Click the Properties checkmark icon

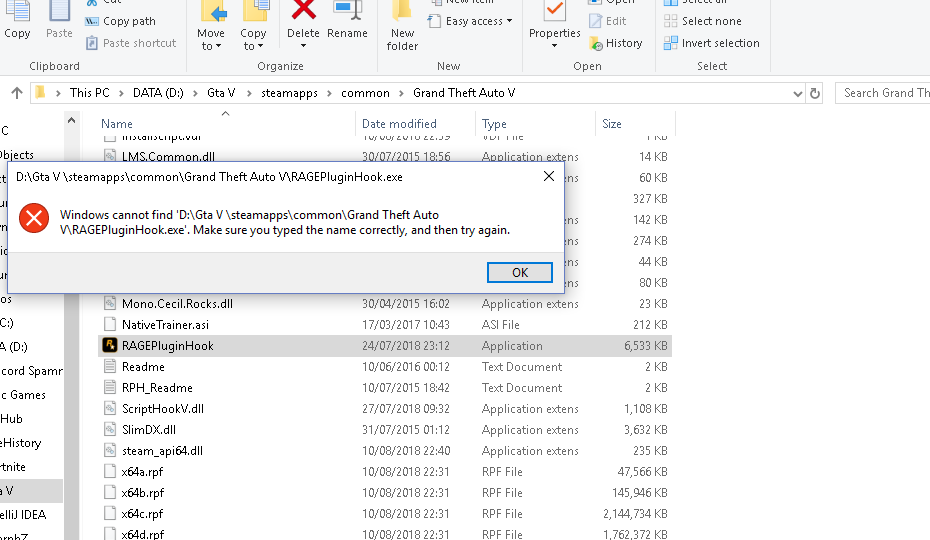coord(555,11)
